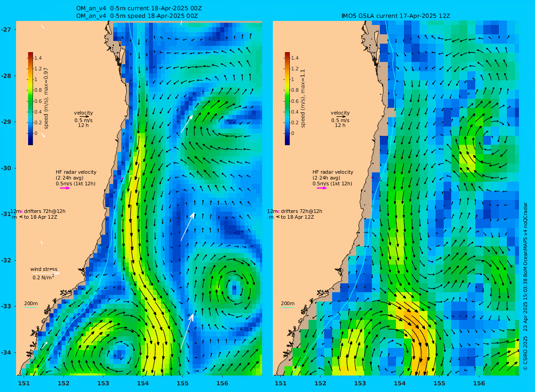
Task: Click the 1.4 tick on left color bar
Action: pyautogui.click(x=38, y=58)
